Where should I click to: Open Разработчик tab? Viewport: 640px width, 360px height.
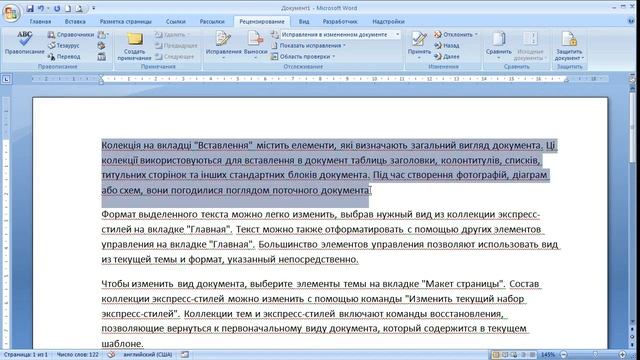(x=340, y=22)
